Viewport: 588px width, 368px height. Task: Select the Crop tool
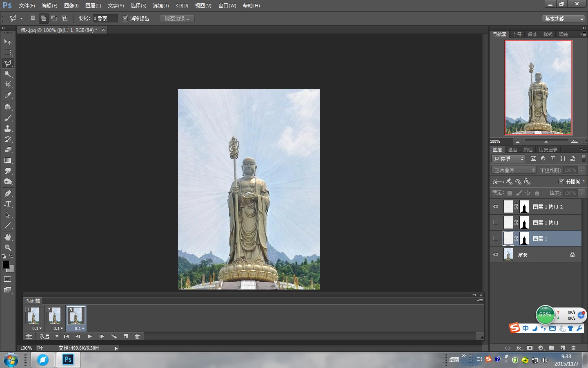pos(8,85)
